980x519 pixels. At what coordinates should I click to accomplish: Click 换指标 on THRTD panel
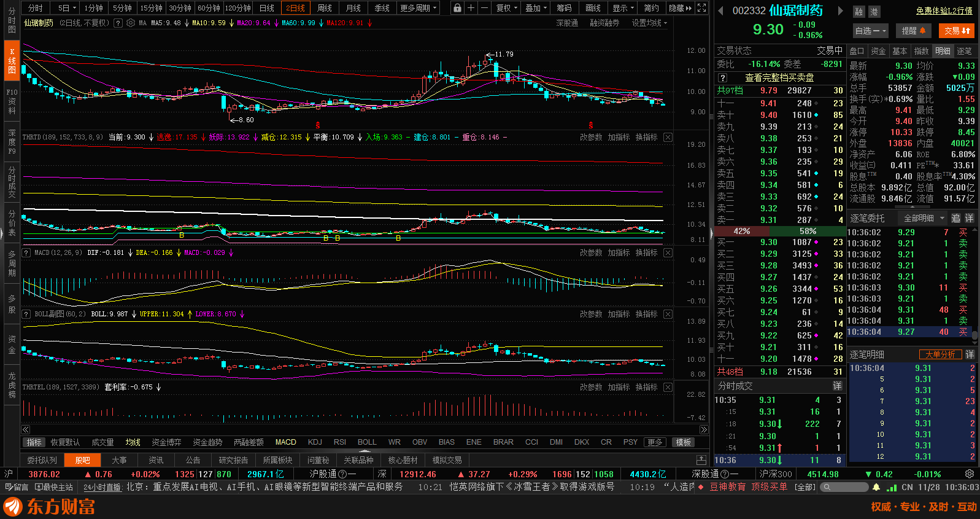pos(646,137)
